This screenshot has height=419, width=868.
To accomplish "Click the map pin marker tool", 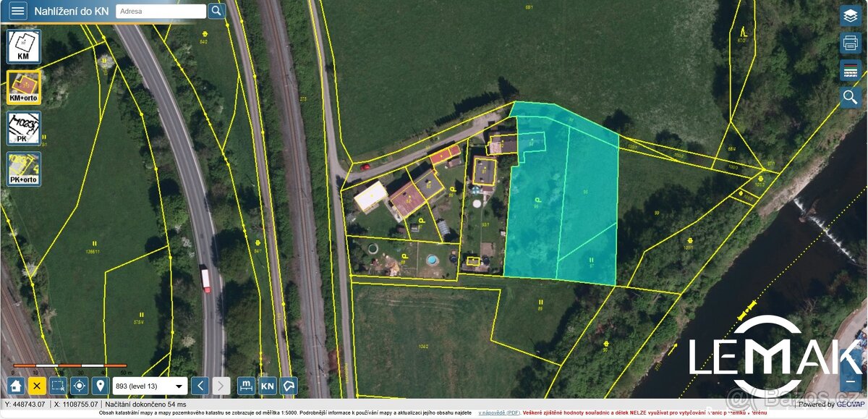I will click(100, 386).
